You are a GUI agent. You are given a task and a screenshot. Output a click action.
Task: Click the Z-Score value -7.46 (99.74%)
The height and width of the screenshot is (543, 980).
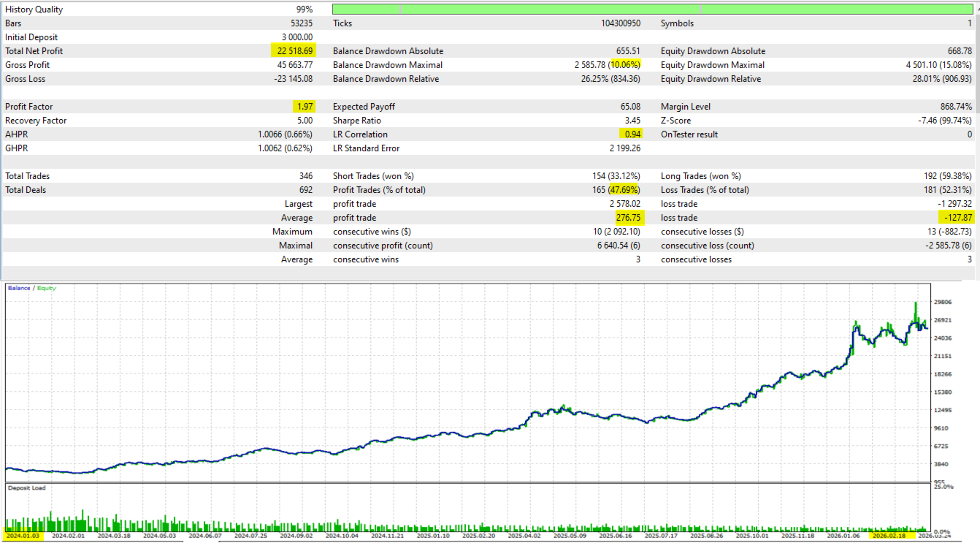pyautogui.click(x=945, y=121)
